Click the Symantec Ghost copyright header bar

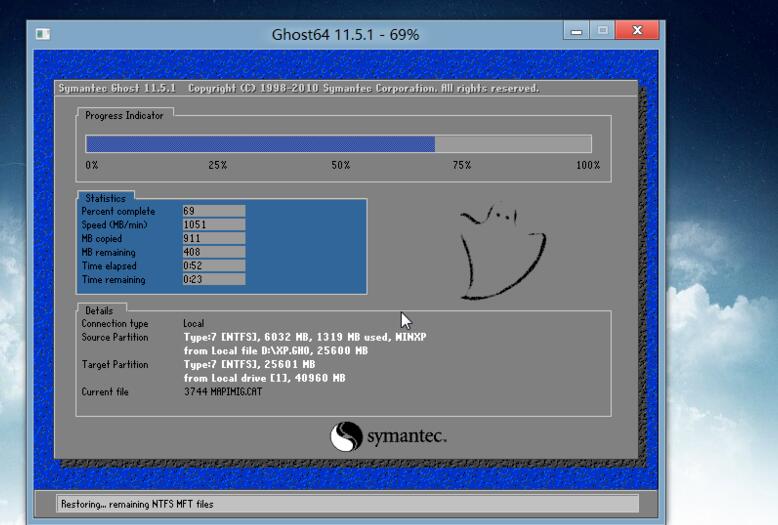tap(345, 88)
